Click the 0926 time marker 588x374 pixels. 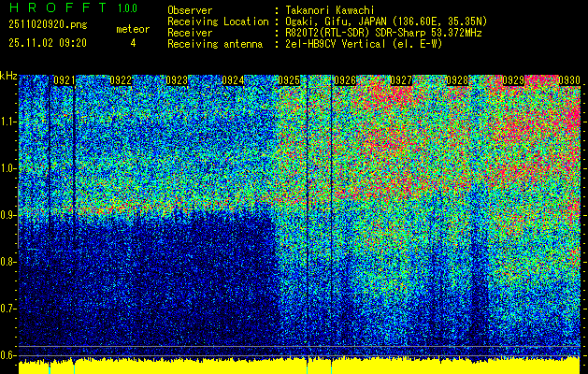click(x=345, y=80)
